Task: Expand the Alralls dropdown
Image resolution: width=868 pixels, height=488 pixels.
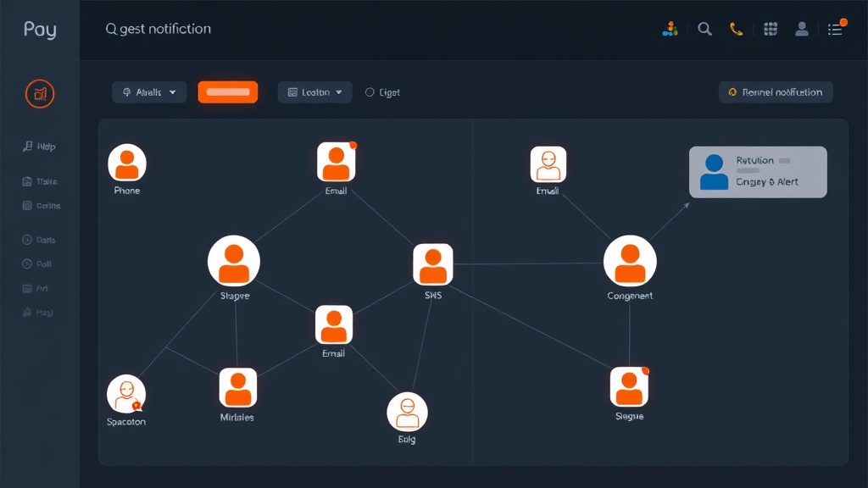Action: 149,91
